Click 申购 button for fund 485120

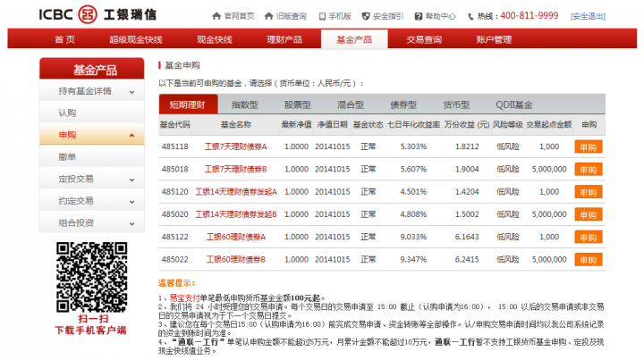click(x=589, y=192)
